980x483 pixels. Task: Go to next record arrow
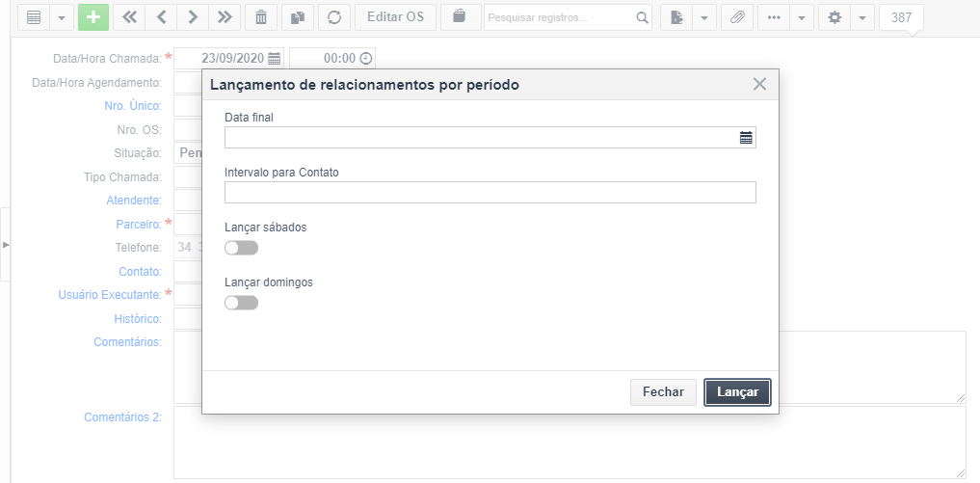click(x=193, y=17)
